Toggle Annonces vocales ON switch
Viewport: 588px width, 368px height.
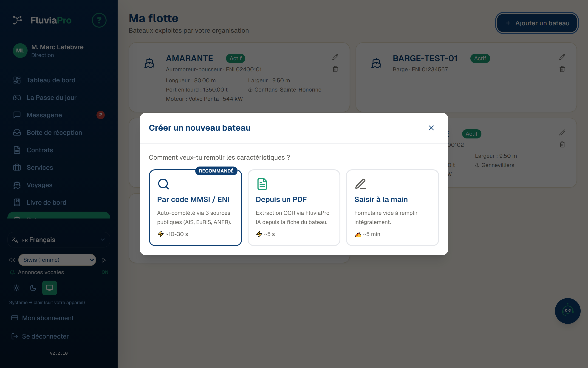(105, 272)
